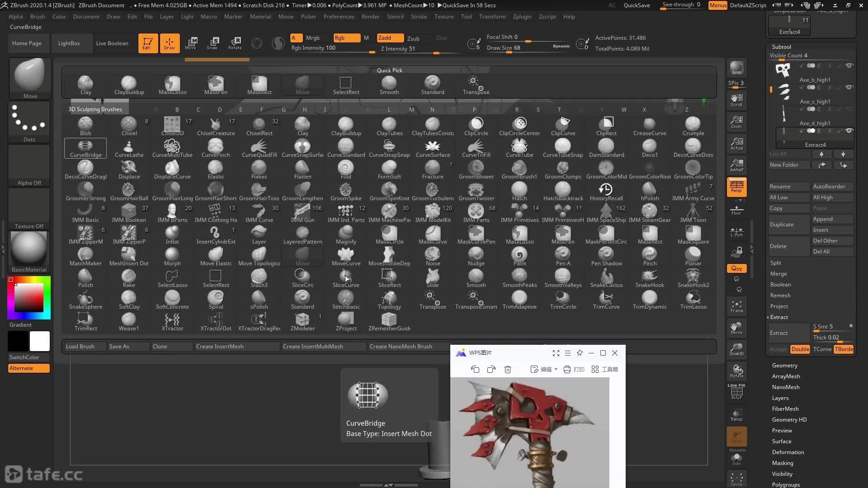868x488 pixels.
Task: Choose the ZRemesherGuide brush
Action: (x=389, y=322)
